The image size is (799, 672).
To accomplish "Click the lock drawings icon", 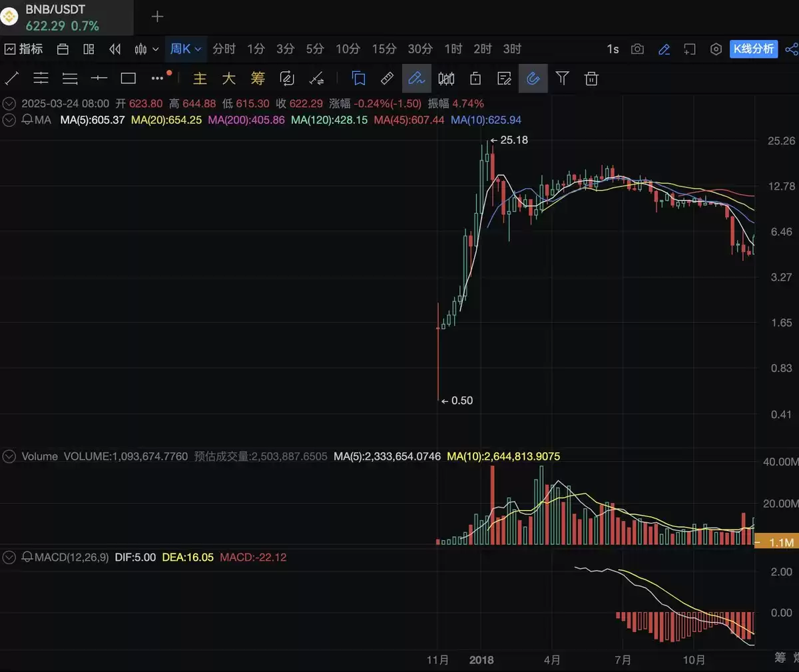I will coord(475,79).
